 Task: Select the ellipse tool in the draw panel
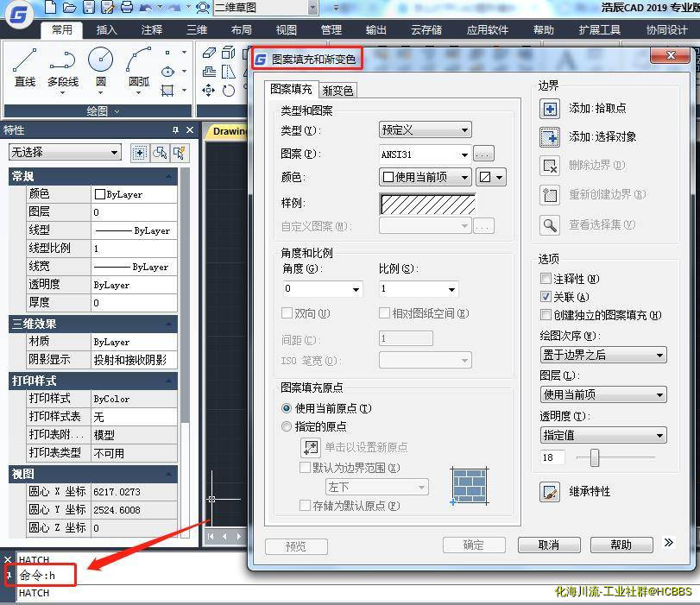tap(167, 72)
